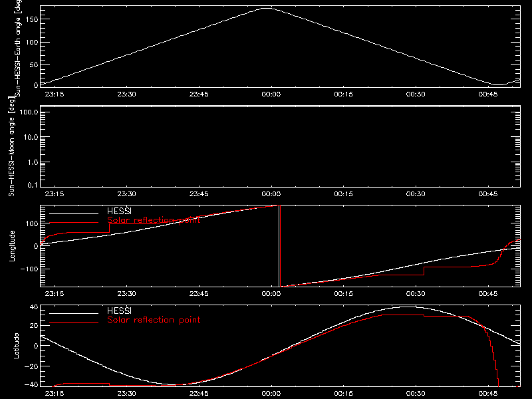The height and width of the screenshot is (399, 532).
Task: Click 00:15 tick label under Moon angle plot
Action: point(343,194)
